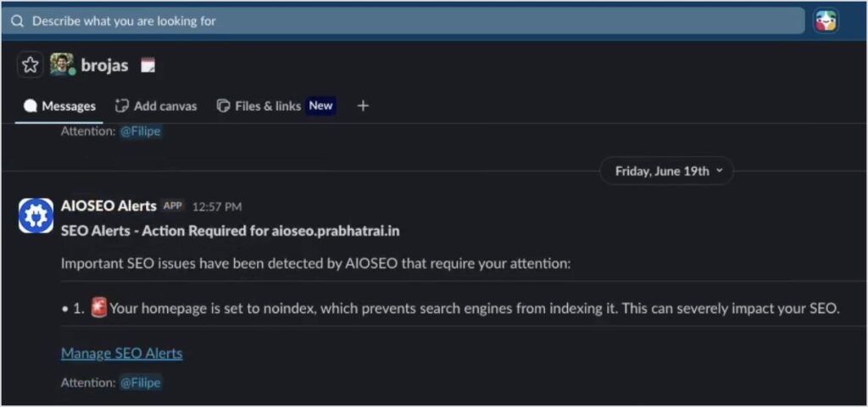This screenshot has height=407, width=868.
Task: Click the bottom @Filipe mention
Action: (x=141, y=382)
